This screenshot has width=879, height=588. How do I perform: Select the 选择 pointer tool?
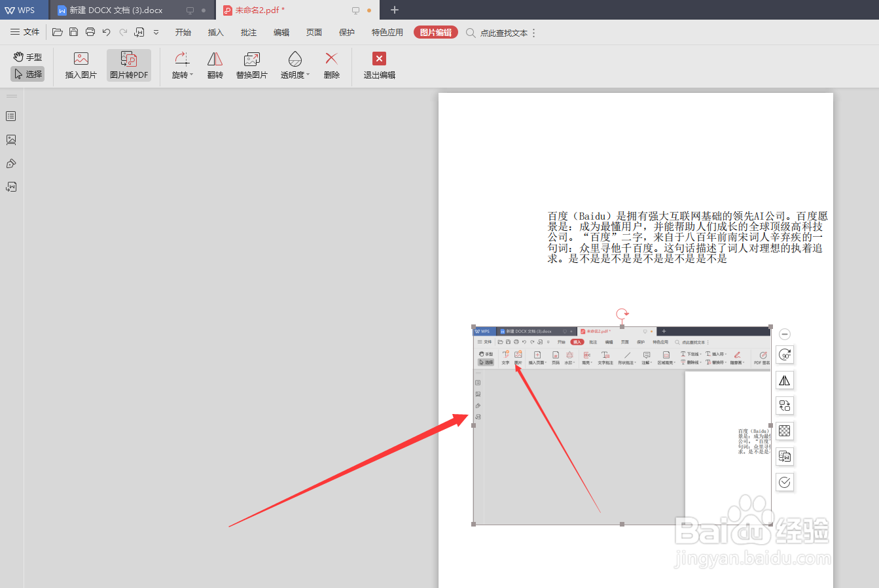click(27, 74)
